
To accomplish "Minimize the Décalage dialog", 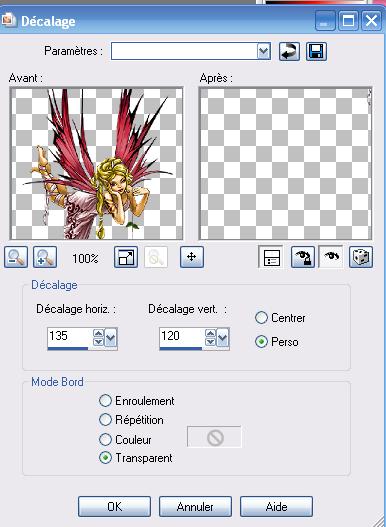I will coord(325,21).
